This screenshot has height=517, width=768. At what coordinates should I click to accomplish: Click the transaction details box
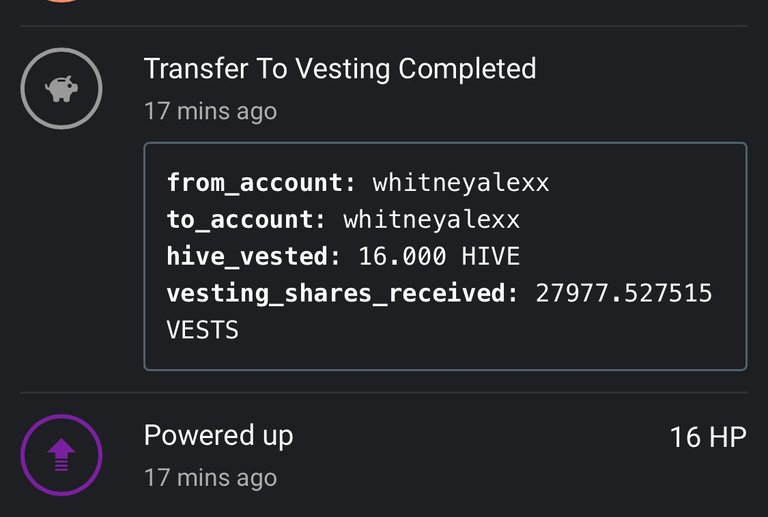(x=445, y=256)
